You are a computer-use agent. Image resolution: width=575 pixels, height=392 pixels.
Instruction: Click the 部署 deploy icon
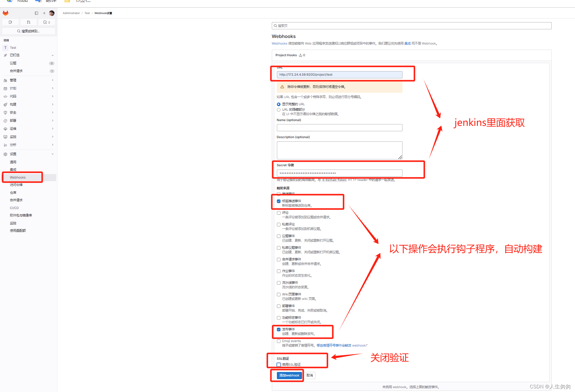[5, 121]
